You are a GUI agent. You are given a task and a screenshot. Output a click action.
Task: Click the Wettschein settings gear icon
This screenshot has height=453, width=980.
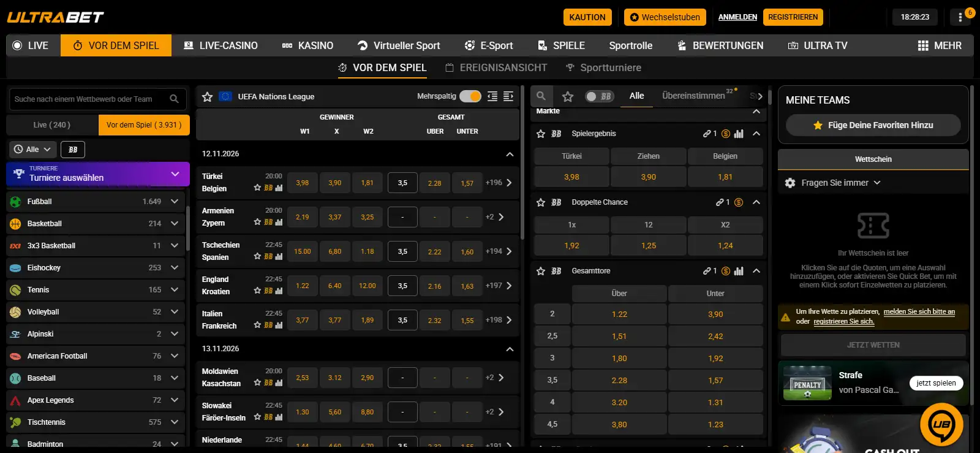(790, 183)
